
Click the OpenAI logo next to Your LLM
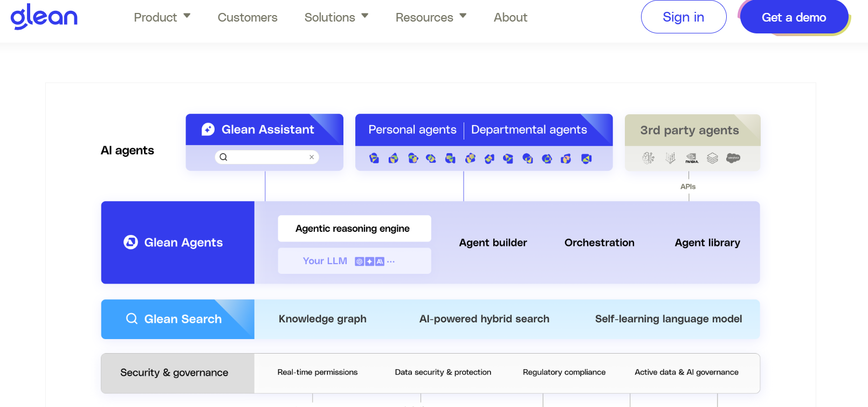click(360, 261)
